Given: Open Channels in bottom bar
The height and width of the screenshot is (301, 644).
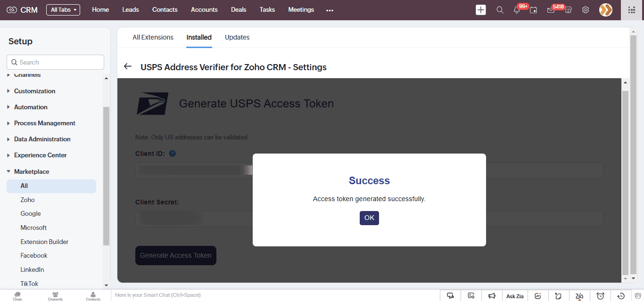Looking at the screenshot, I should coord(55,296).
